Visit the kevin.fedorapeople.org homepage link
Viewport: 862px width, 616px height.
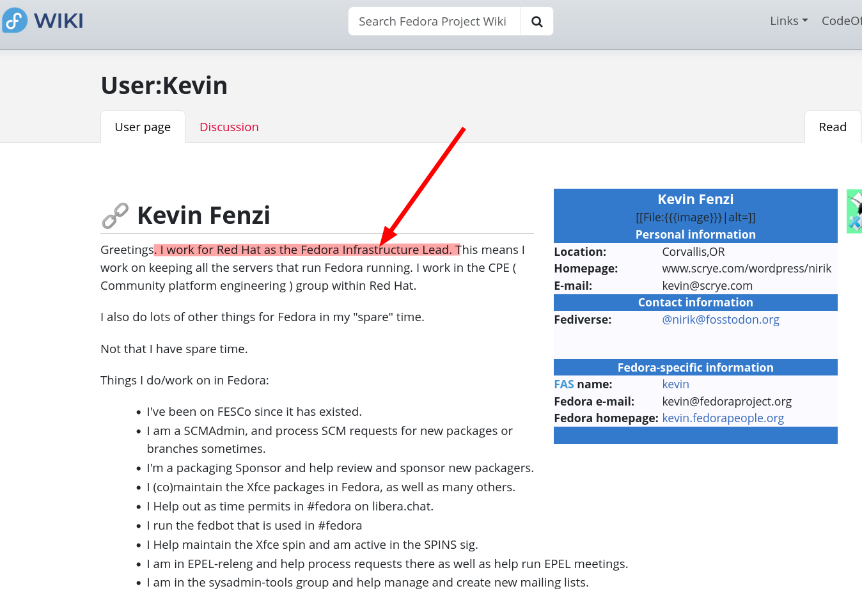723,418
